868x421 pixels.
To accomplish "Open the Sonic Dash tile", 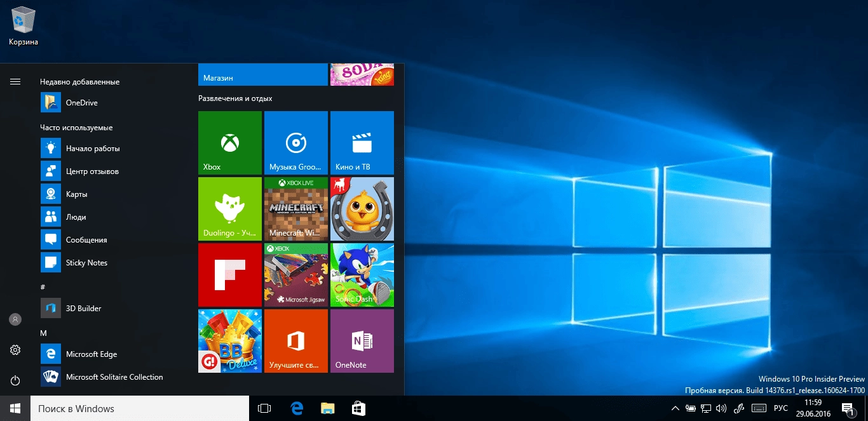I will coord(362,275).
